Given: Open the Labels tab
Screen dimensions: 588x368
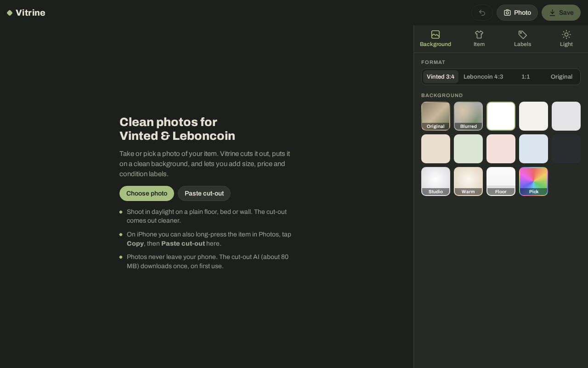Looking at the screenshot, I should click(x=523, y=39).
